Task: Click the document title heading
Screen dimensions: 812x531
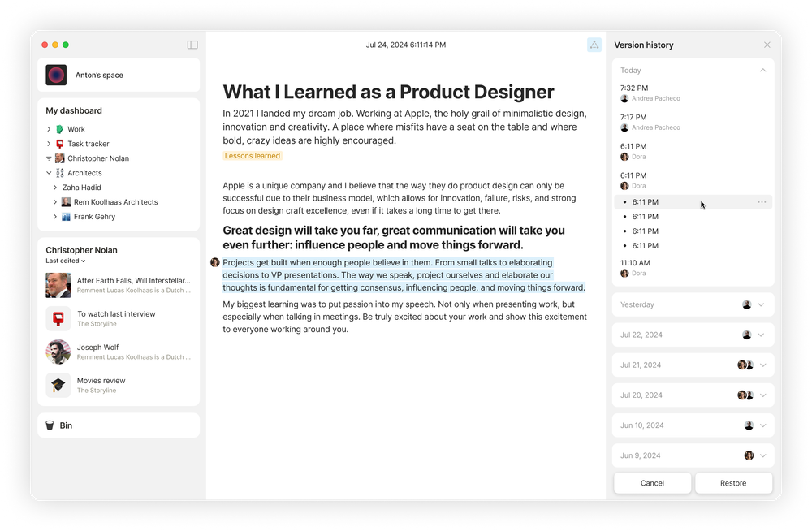Action: (x=388, y=92)
